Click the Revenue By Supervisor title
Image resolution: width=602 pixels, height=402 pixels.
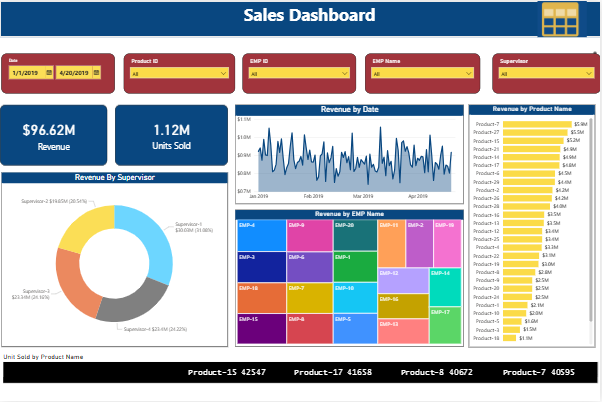tap(114, 177)
